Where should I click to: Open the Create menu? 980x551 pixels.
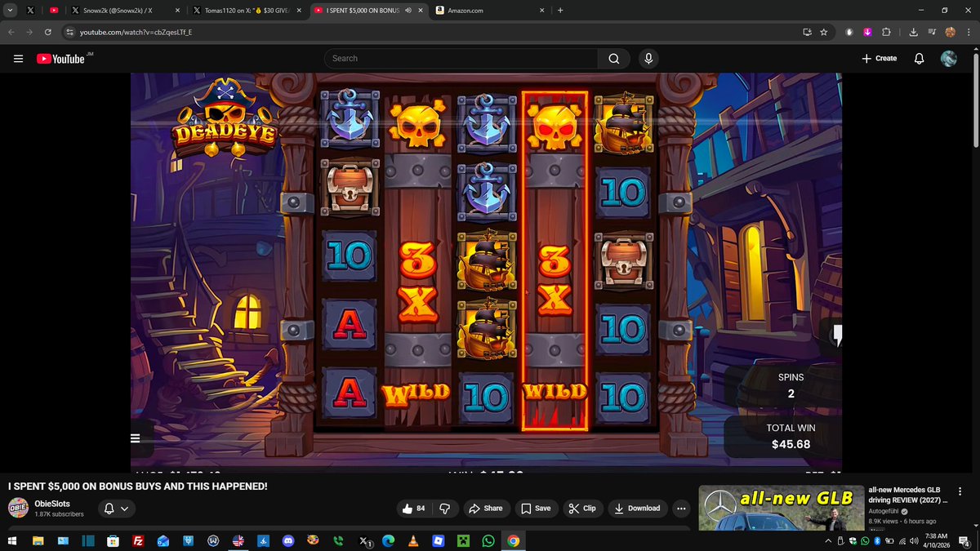[879, 59]
